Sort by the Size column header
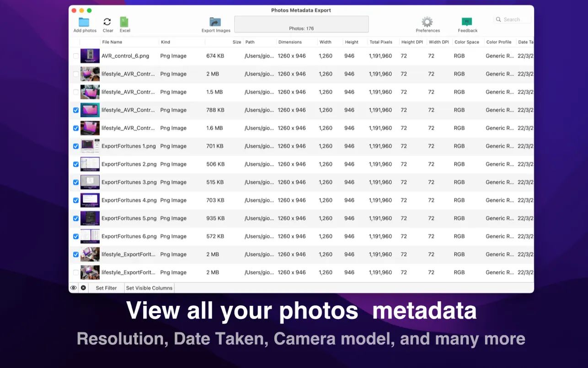The height and width of the screenshot is (368, 588). [236, 42]
